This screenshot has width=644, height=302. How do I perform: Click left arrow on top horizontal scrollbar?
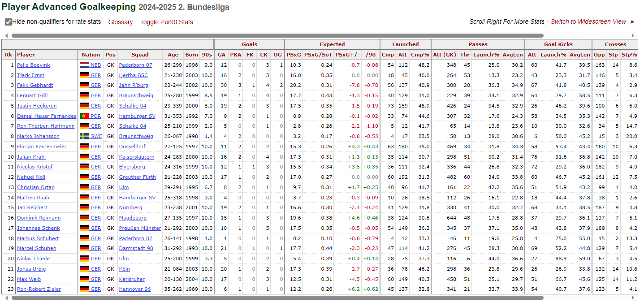tap(6, 35)
